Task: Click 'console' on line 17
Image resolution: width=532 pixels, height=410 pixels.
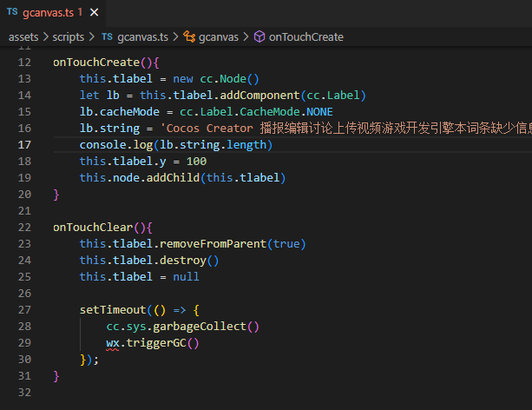Action: click(x=102, y=145)
